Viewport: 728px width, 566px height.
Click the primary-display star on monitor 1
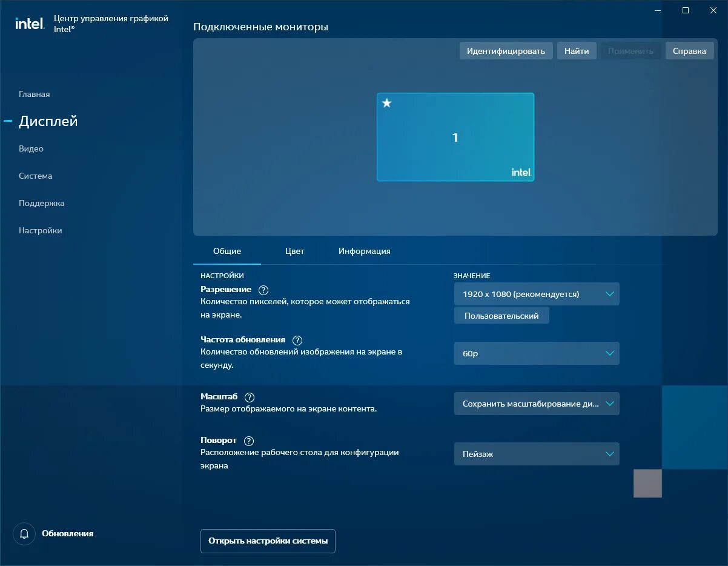(387, 103)
